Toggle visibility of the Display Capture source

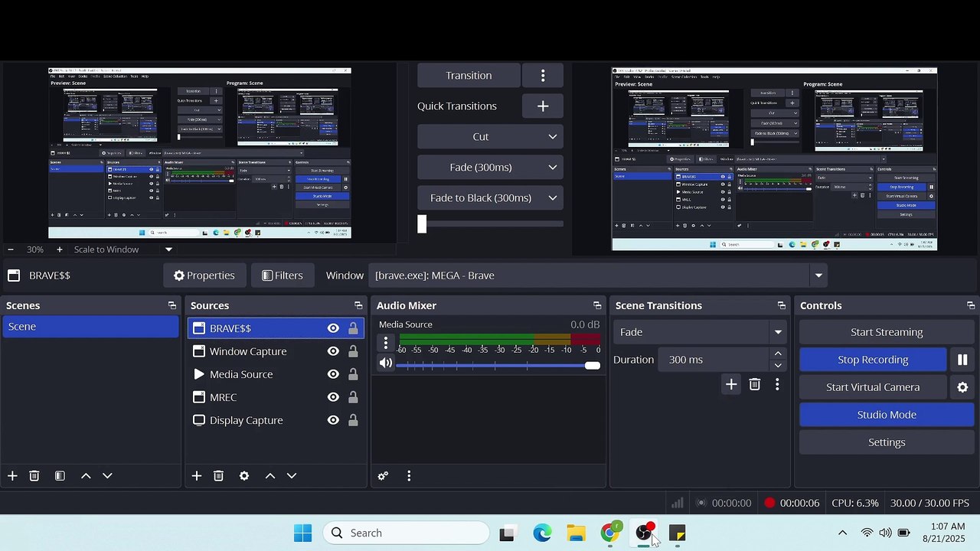pyautogui.click(x=333, y=420)
